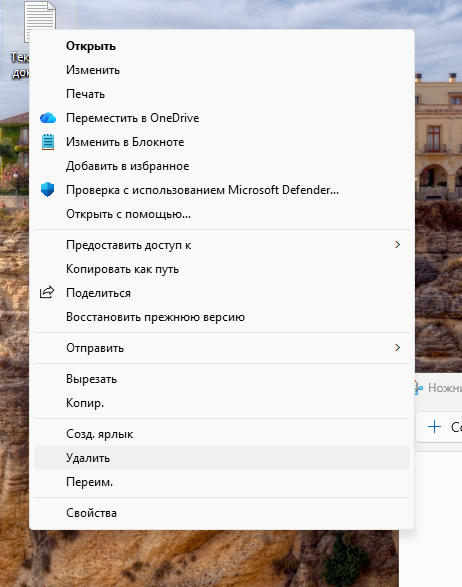
Task: Choose Созд. ярлык entry
Action: (222, 434)
